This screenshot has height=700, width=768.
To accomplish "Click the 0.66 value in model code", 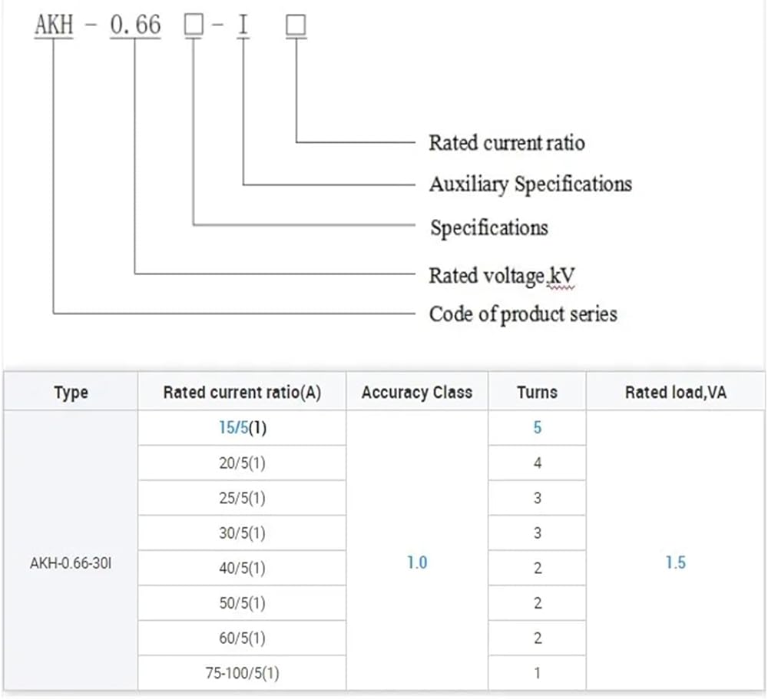I will (x=136, y=25).
